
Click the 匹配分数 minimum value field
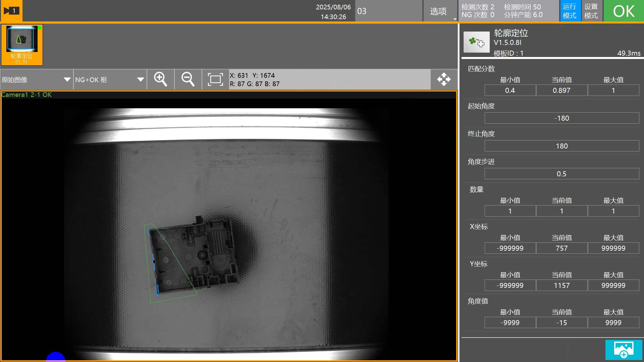510,90
